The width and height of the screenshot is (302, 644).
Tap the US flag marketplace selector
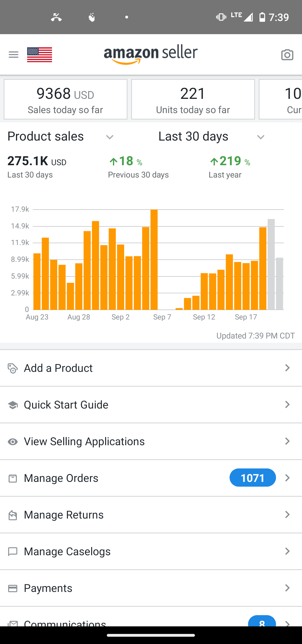coord(39,55)
